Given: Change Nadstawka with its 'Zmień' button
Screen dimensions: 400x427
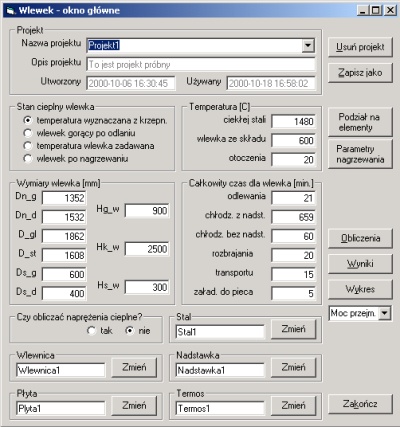Looking at the screenshot, I should (x=293, y=368).
